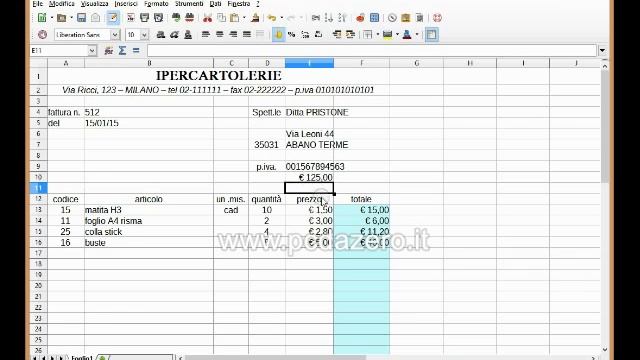Open the Background Color dropdown arrow

(397, 35)
